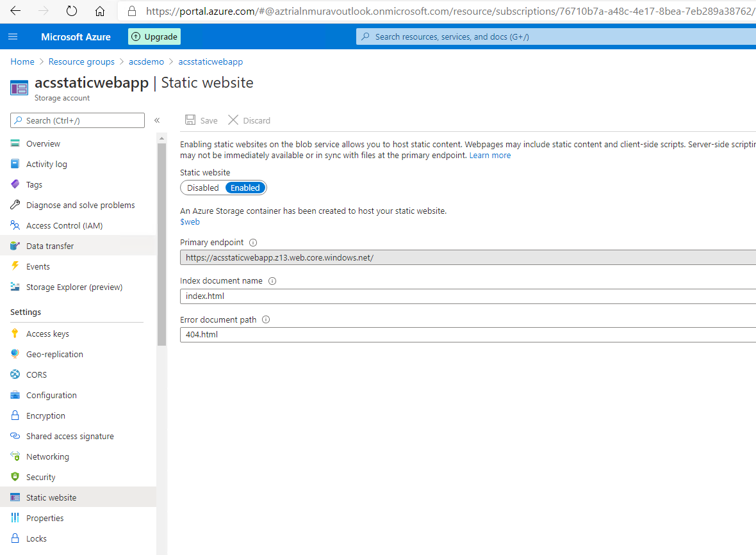Click the Configuration toolbox icon
This screenshot has height=555, width=756.
15,395
